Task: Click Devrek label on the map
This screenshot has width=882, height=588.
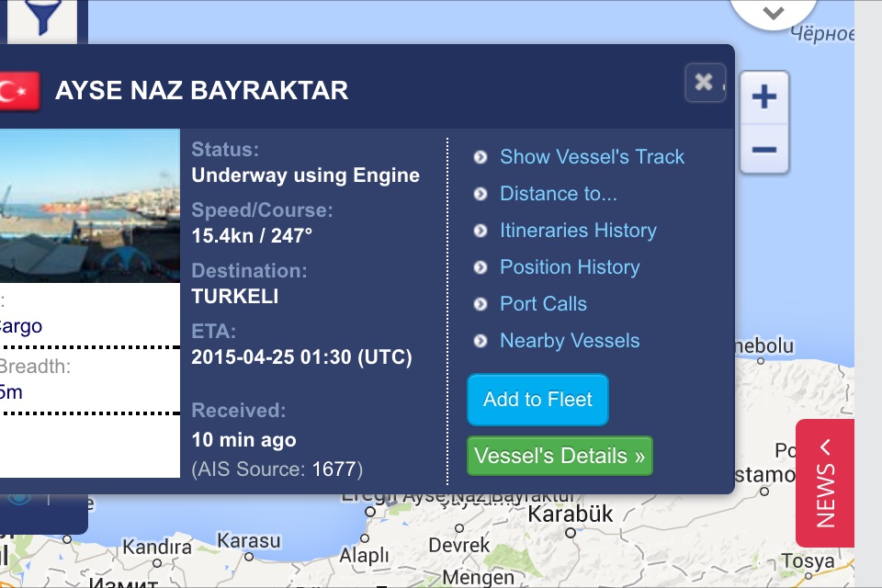Action: point(459,545)
